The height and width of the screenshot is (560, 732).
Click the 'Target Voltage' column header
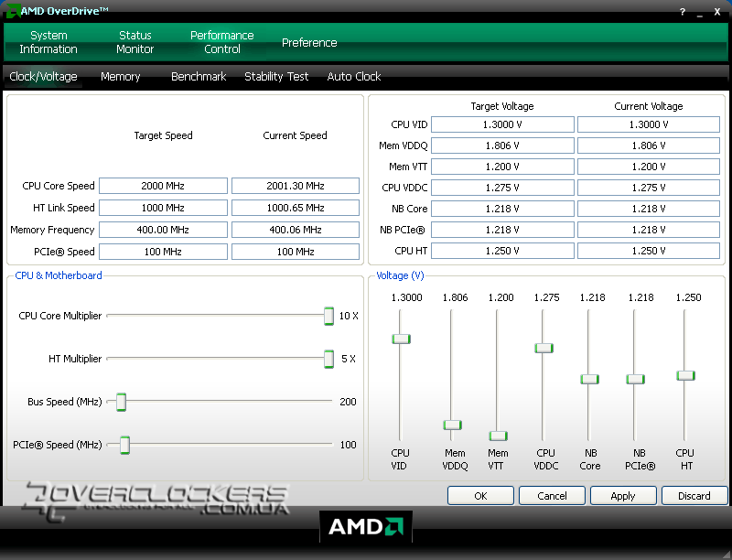pyautogui.click(x=502, y=106)
